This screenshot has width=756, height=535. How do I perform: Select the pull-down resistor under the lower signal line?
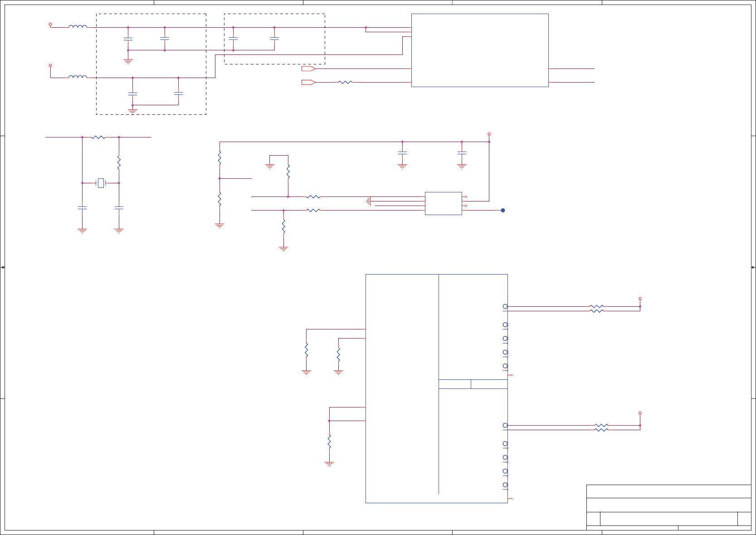[283, 226]
